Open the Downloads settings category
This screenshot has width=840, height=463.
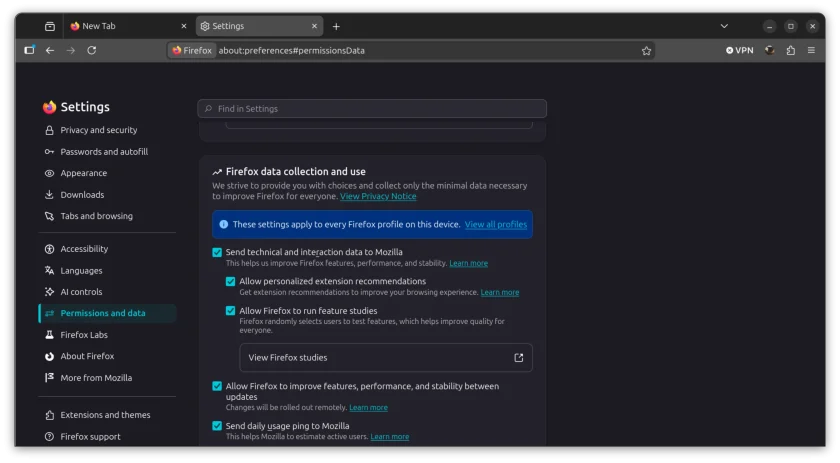pos(107,195)
